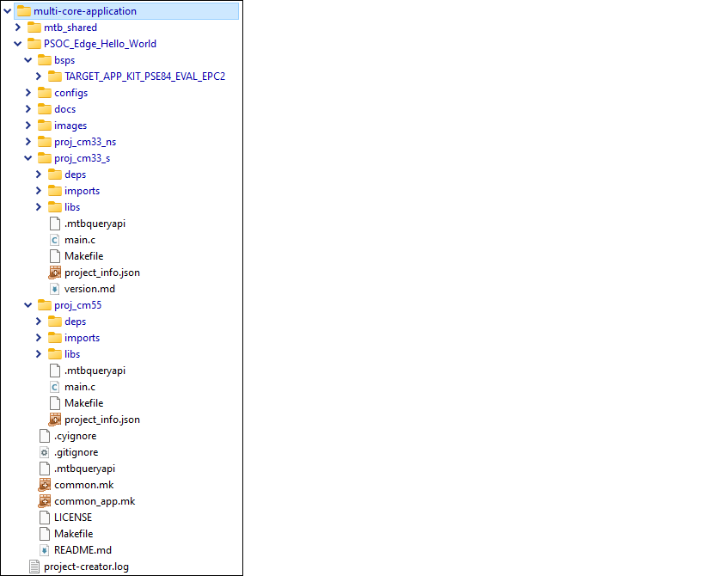728x576 pixels.
Task: Click the README.md markdown file icon
Action: point(45,550)
